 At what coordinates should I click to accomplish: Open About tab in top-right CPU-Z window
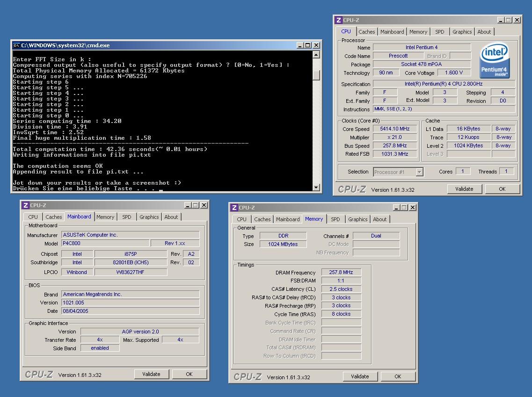coord(484,32)
